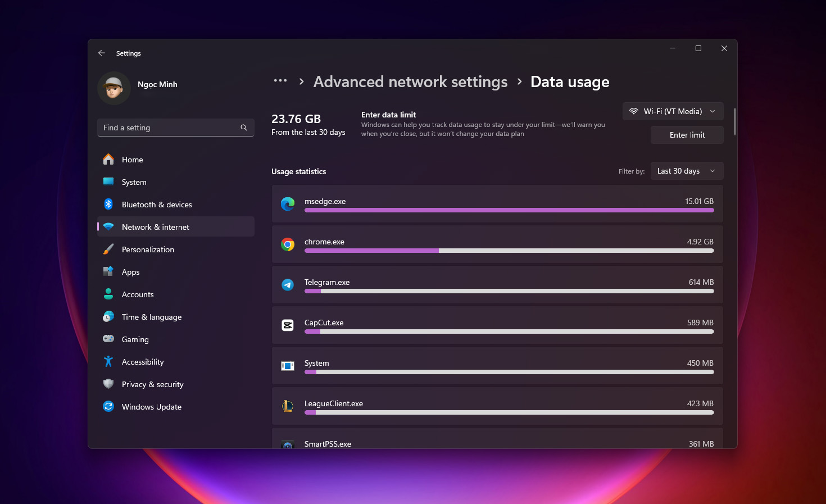Click the Personalization paintbrush icon

coord(108,249)
